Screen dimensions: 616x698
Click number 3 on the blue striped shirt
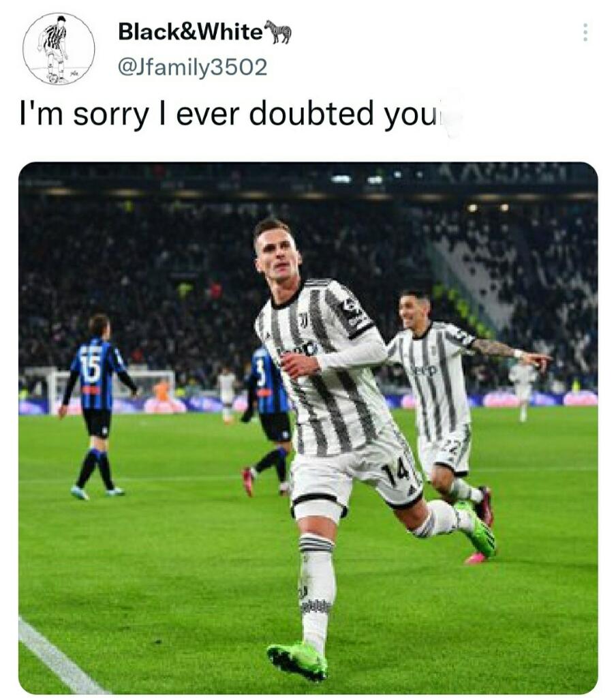click(x=260, y=373)
